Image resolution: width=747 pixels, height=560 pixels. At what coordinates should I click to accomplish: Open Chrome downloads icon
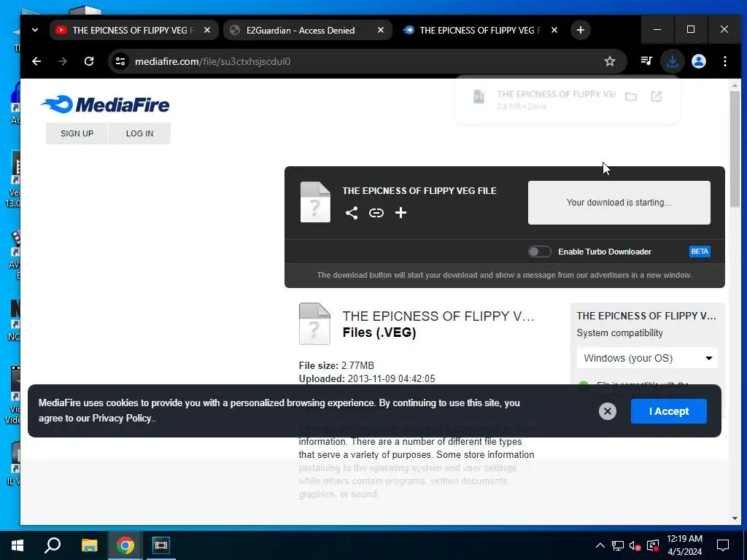pos(672,61)
